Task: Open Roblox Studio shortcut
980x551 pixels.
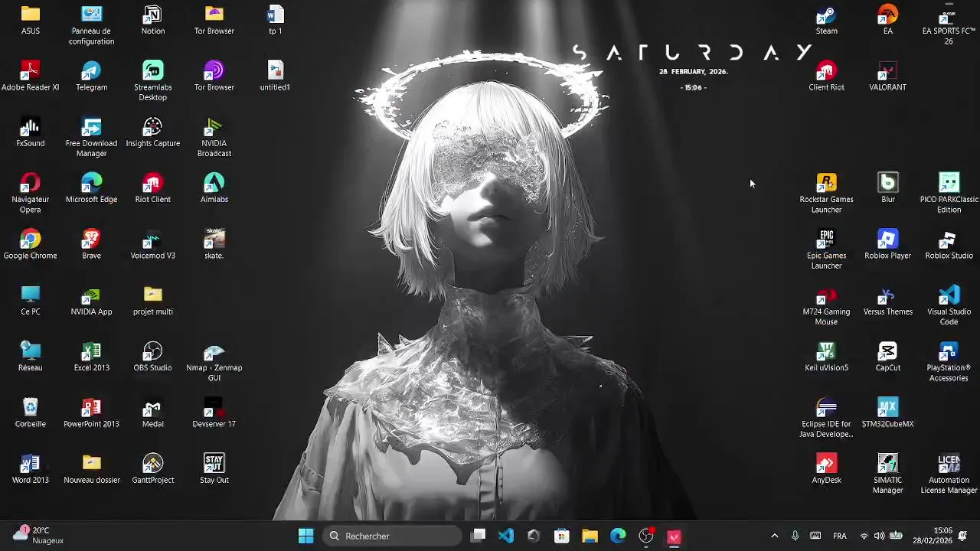Action: (x=949, y=244)
